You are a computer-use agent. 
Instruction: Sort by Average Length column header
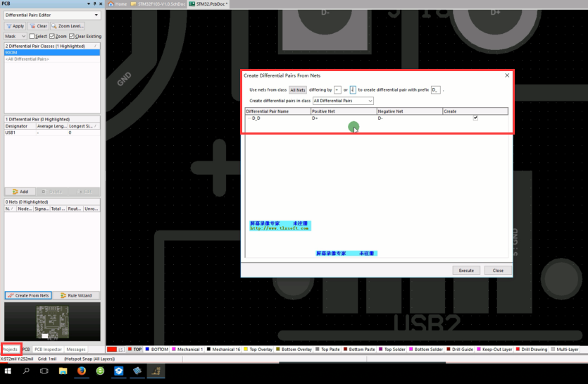[51, 126]
